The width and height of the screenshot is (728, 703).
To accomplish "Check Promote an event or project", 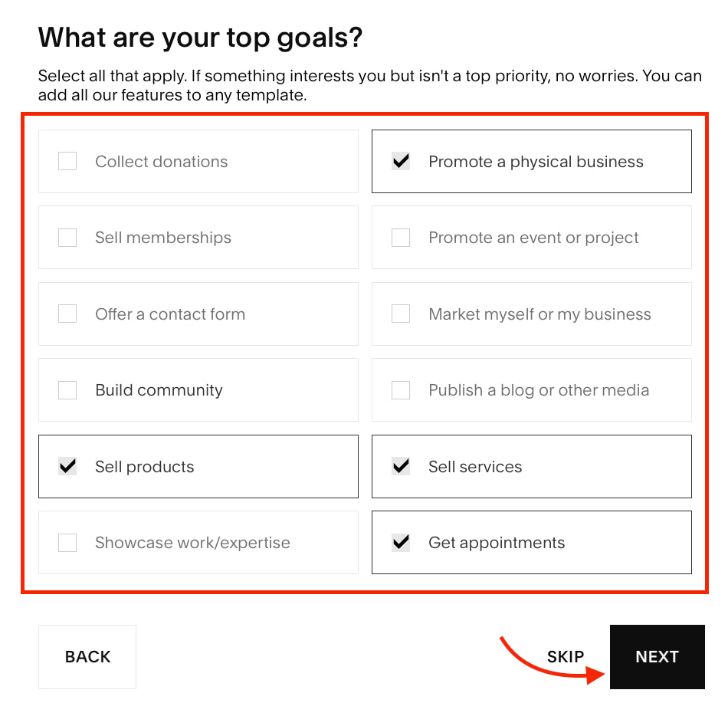I will pos(401,238).
